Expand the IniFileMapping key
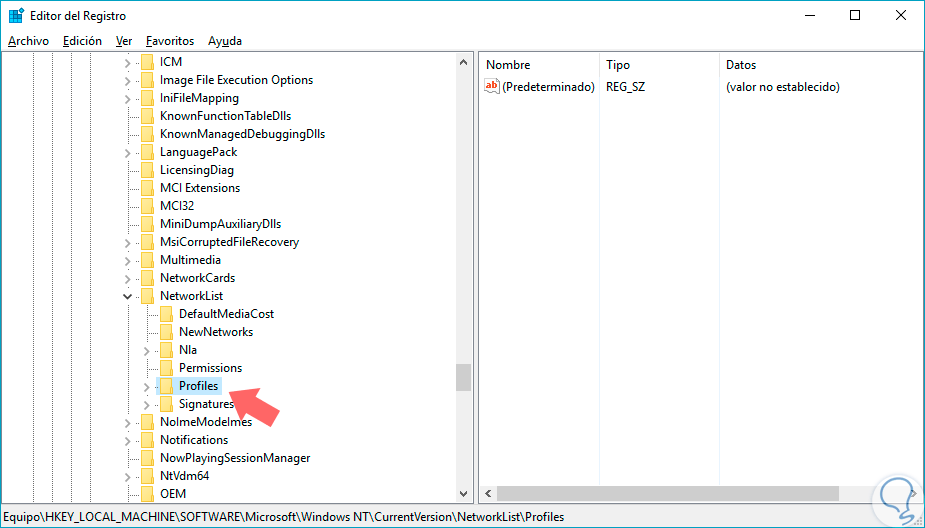Screen dimensions: 925x528 (127, 99)
